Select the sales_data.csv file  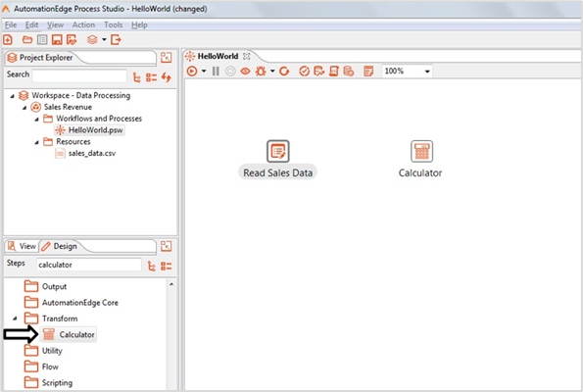(x=92, y=153)
